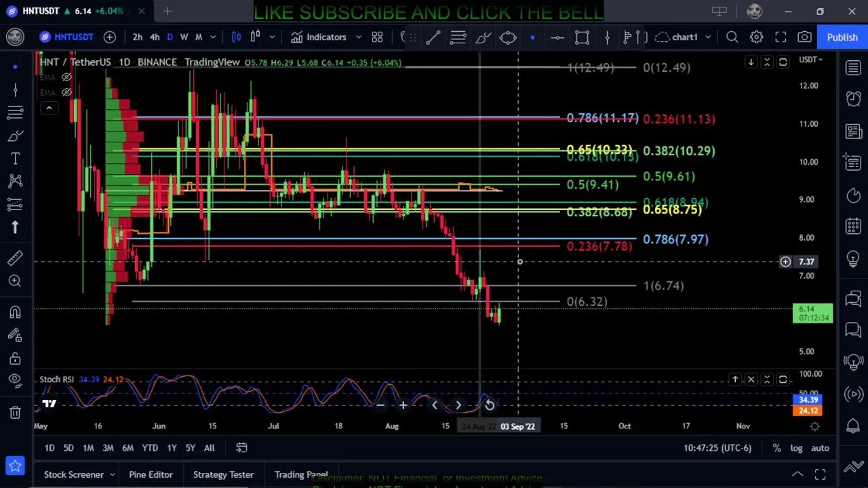Expand Indicators templates dropdown arrow
Image resolution: width=868 pixels, height=488 pixels.
point(359,37)
